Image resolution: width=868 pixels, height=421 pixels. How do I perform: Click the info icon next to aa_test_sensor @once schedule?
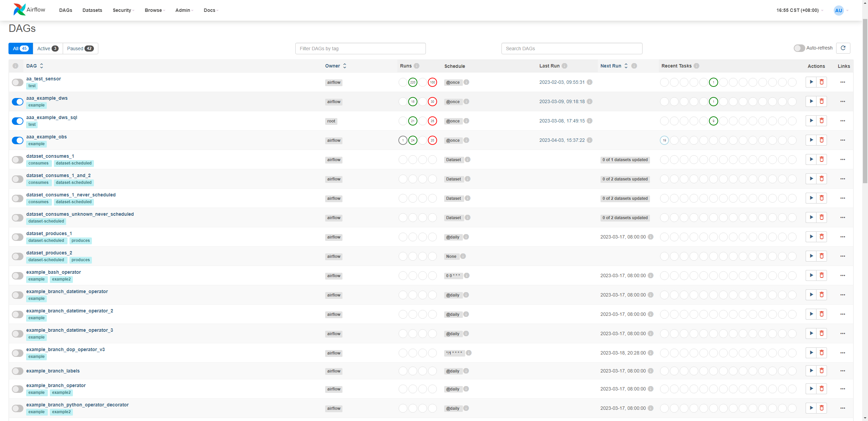467,82
